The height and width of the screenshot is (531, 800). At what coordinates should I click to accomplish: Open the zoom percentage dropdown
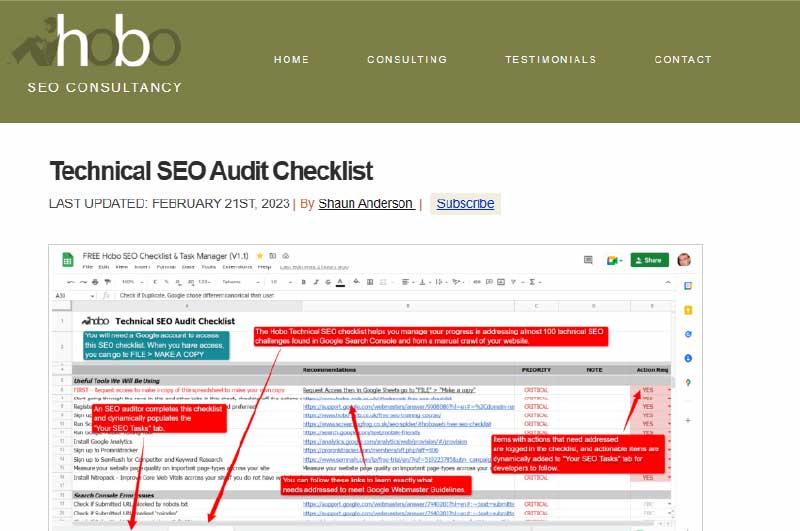click(x=132, y=282)
